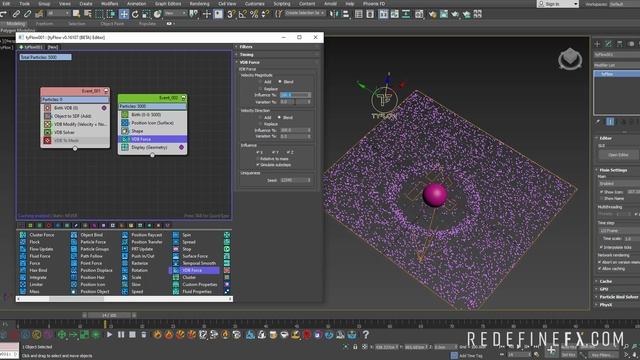Click the Surface Force icon in depot
Viewport: 640px width, 360px height.
[176, 256]
